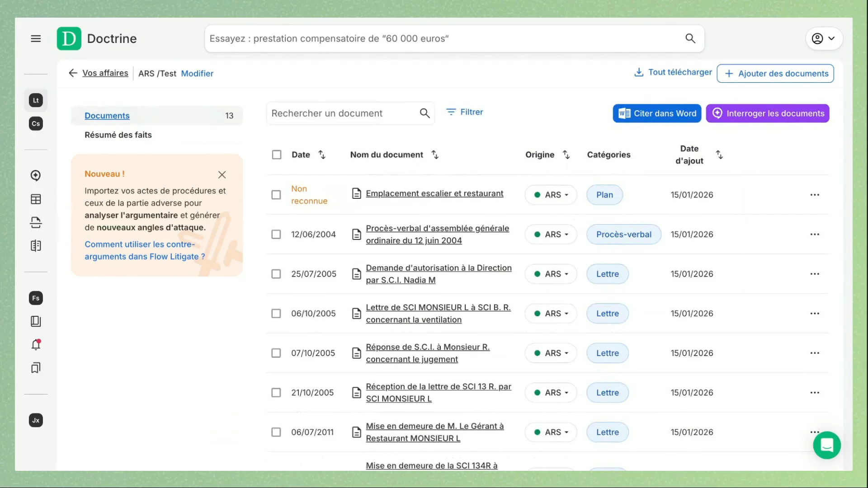Click the Interroger les documents button
868x488 pixels.
click(x=767, y=113)
